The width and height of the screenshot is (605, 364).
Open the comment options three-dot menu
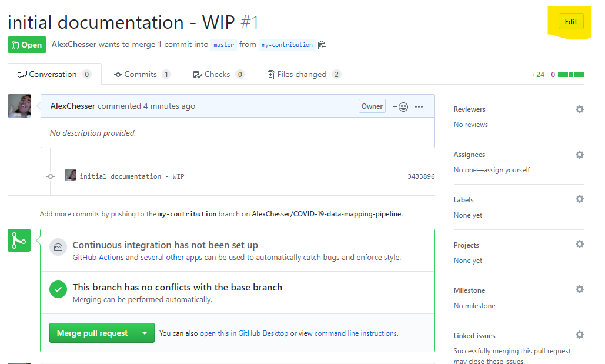click(x=419, y=106)
